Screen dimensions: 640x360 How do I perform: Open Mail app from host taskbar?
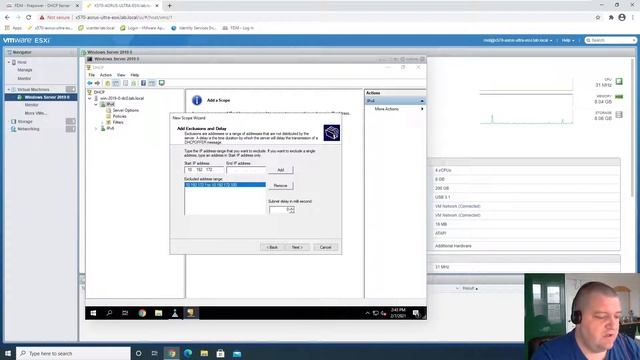click(x=237, y=353)
